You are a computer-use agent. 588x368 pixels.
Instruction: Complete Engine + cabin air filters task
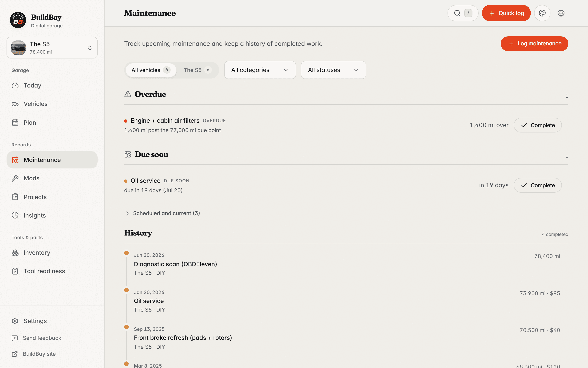[x=537, y=125]
